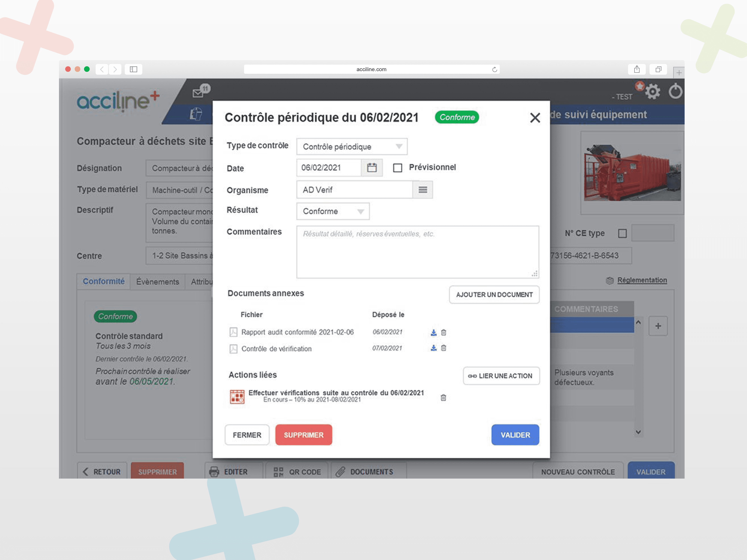This screenshot has width=747, height=560.
Task: Open action Effectuer vérifications suite au contrôle
Action: [336, 393]
